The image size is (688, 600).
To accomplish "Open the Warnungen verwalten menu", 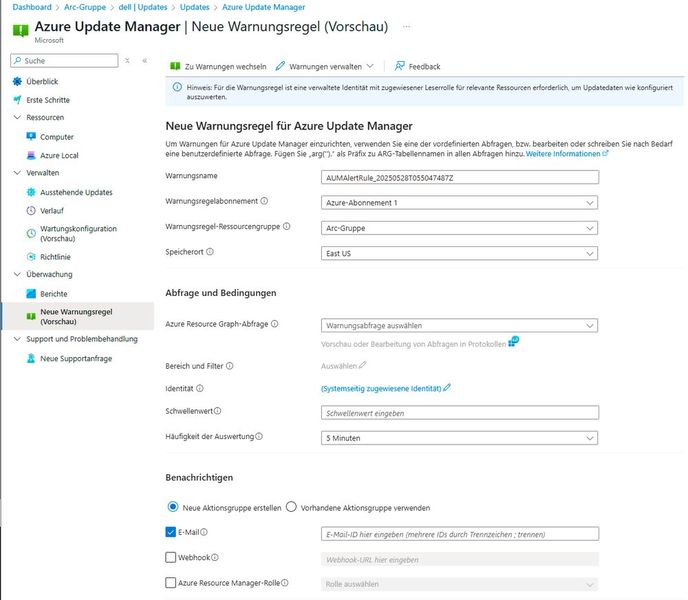I will [325, 66].
